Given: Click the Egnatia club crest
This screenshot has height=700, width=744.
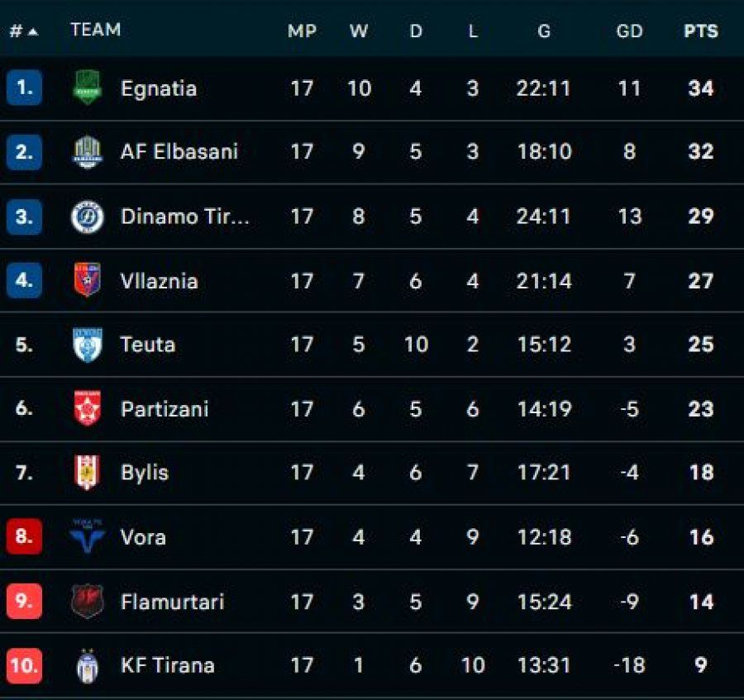Looking at the screenshot, I should point(87,88).
